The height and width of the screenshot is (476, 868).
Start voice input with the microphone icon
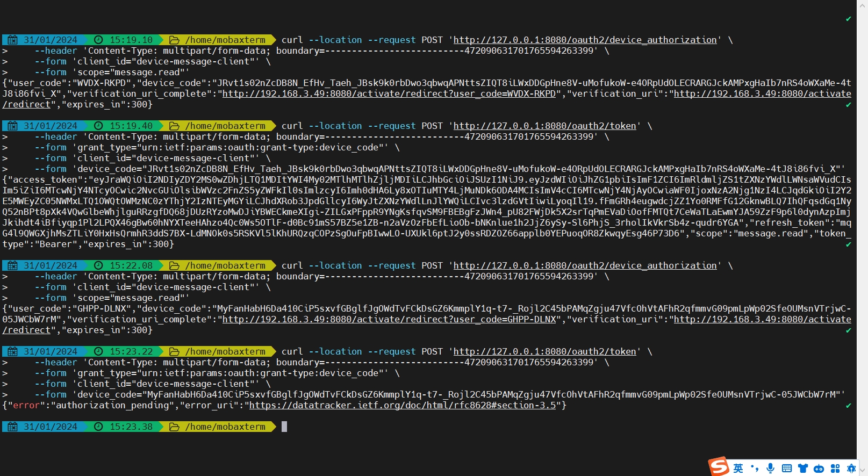coord(771,468)
